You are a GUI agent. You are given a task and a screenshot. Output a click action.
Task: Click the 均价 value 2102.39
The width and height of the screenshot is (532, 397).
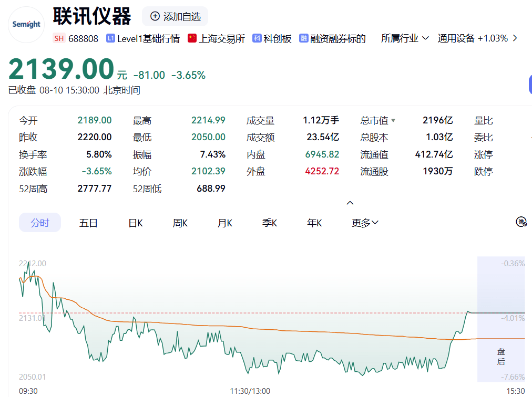pyautogui.click(x=208, y=171)
